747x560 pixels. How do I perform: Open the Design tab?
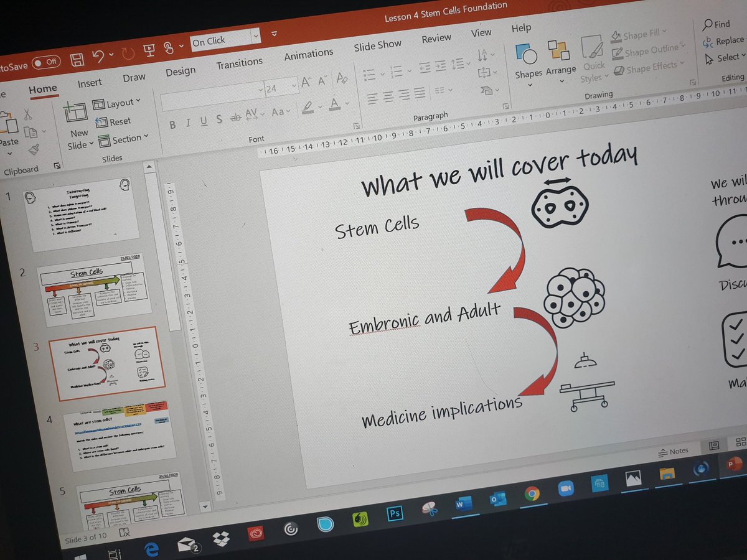181,72
